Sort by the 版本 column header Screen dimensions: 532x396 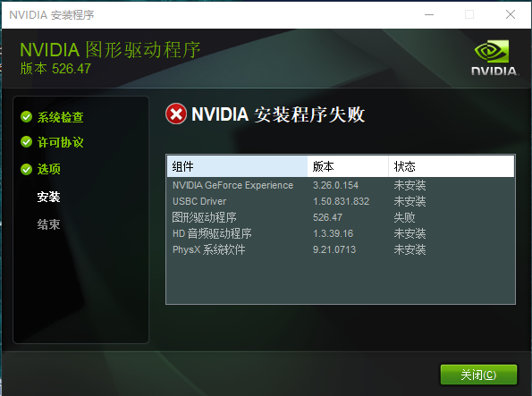(348, 166)
